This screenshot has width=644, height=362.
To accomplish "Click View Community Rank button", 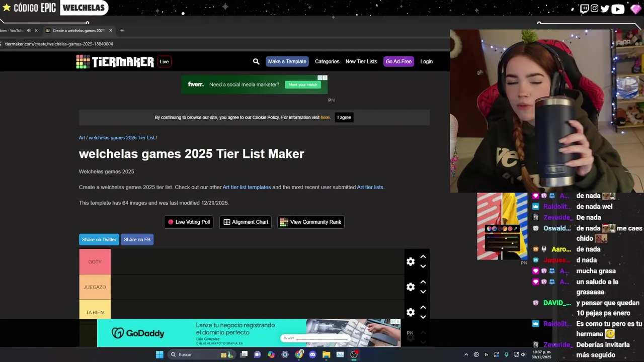I will [x=311, y=222].
